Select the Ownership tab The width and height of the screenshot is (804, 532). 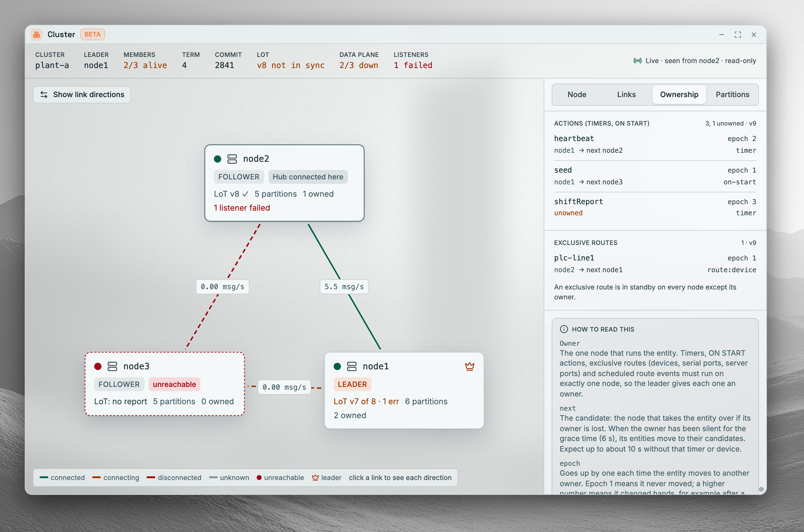coord(679,95)
